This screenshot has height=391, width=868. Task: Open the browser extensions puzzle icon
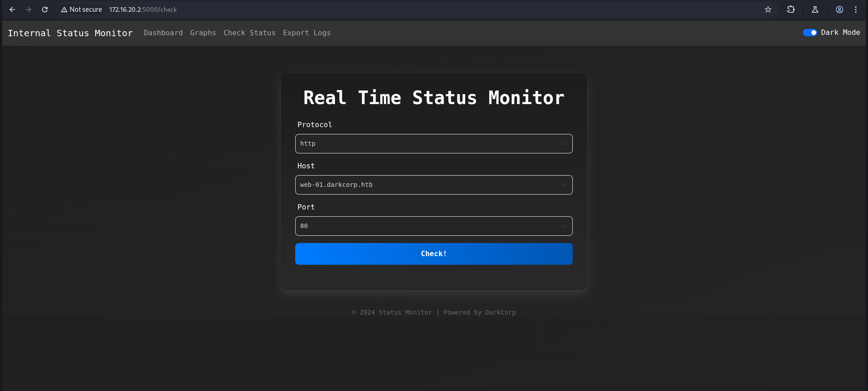pyautogui.click(x=791, y=10)
